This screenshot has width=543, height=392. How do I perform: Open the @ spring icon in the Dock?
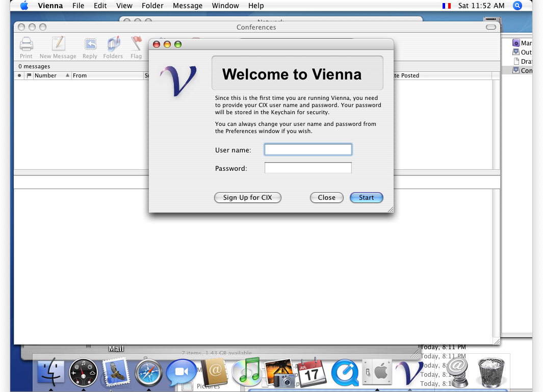(x=458, y=372)
